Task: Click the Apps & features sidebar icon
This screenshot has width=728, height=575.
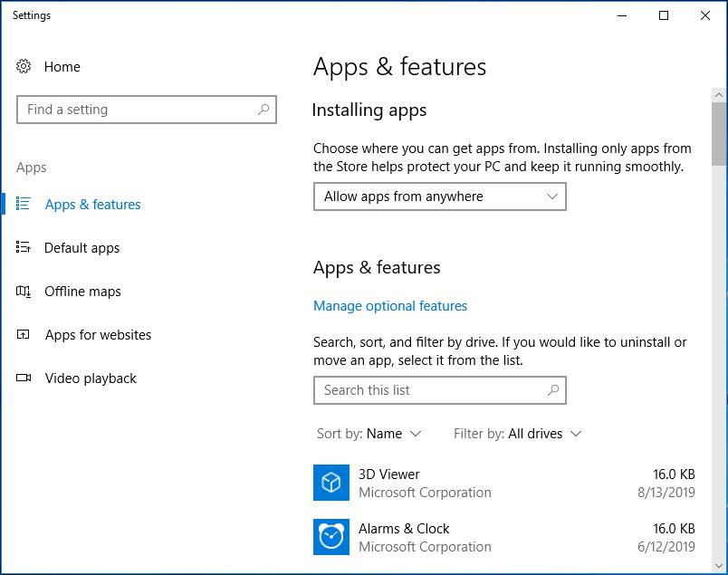Action: (x=24, y=205)
